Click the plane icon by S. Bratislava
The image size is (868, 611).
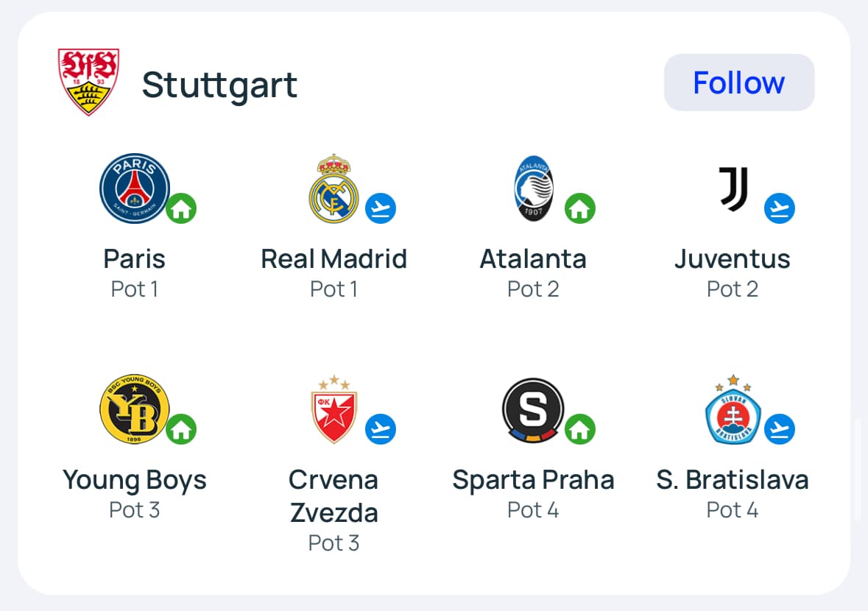[780, 430]
